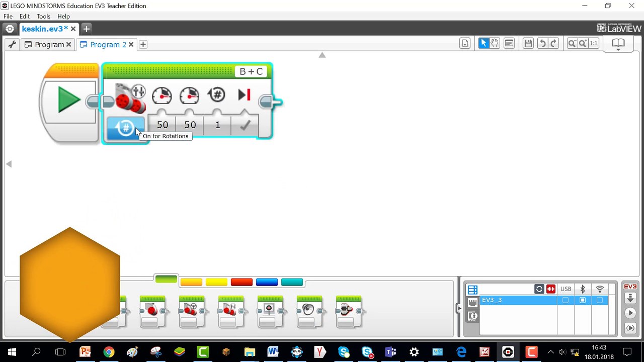Click the green Start block play arrow
Screen dimensions: 644x362
click(x=69, y=100)
